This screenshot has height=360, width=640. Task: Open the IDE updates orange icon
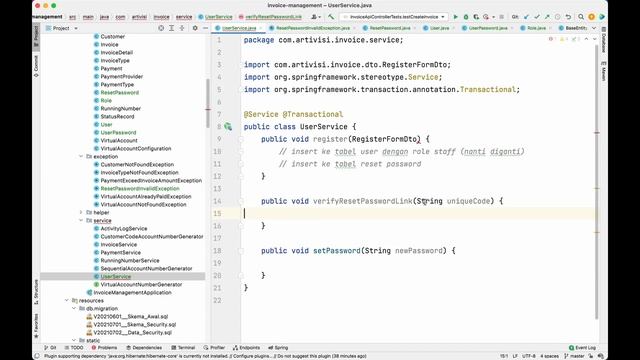591,17
